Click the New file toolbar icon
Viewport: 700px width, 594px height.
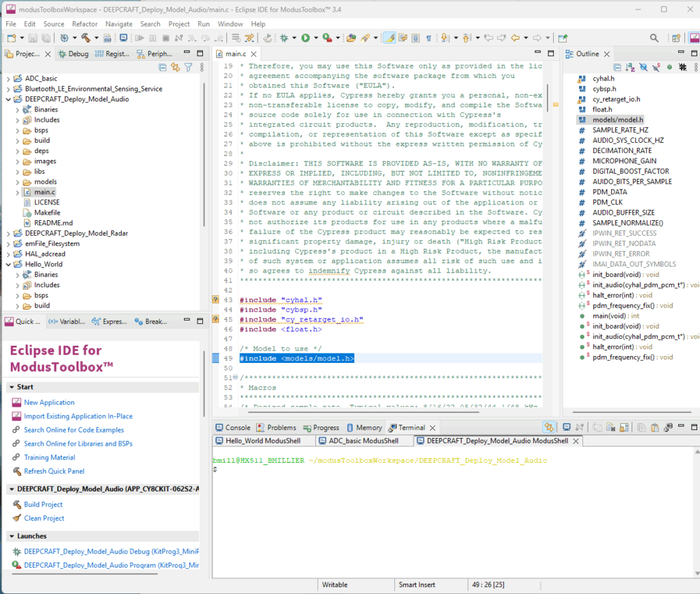[12, 38]
